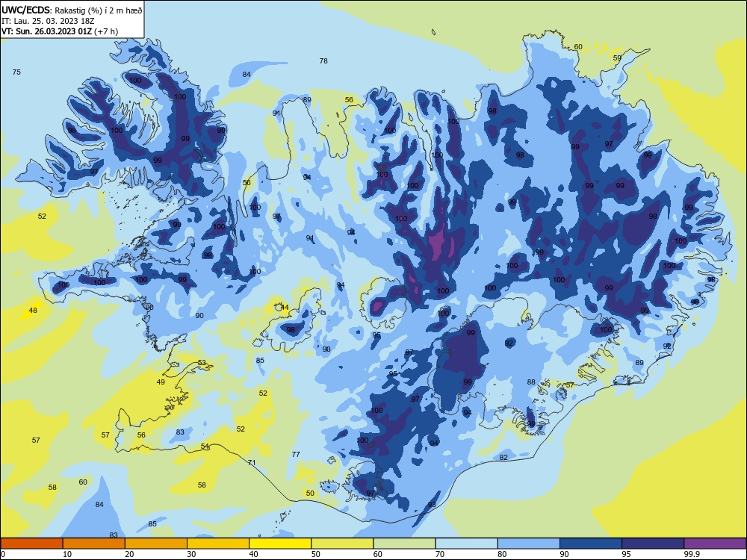Click the map humidity value '54'
Image resolution: width=747 pixels, height=560 pixels.
coord(205,446)
